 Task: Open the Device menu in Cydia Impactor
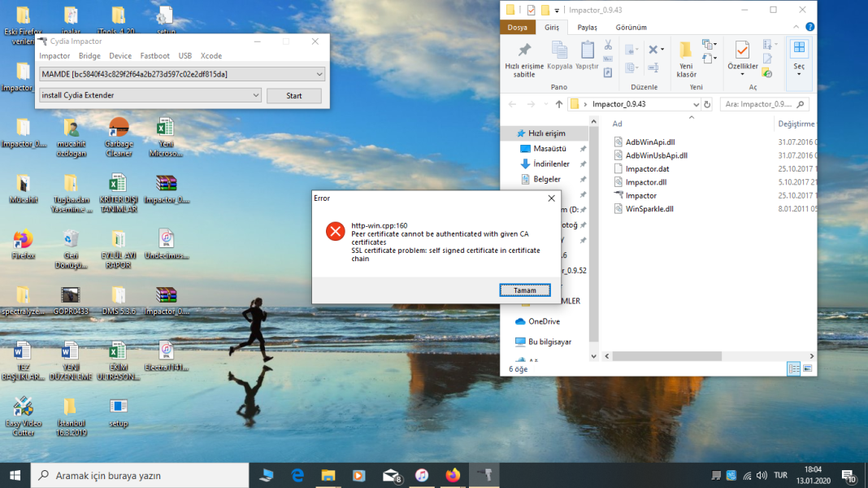[x=120, y=56]
